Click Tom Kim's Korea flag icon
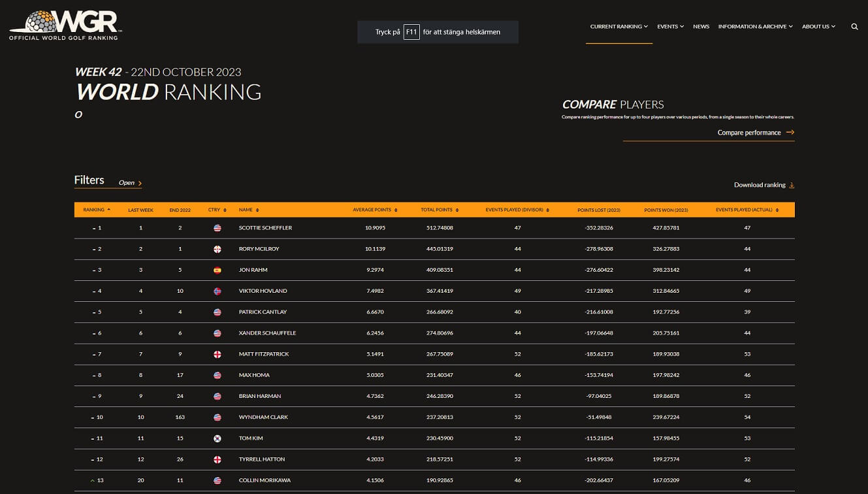868x494 pixels. tap(217, 438)
